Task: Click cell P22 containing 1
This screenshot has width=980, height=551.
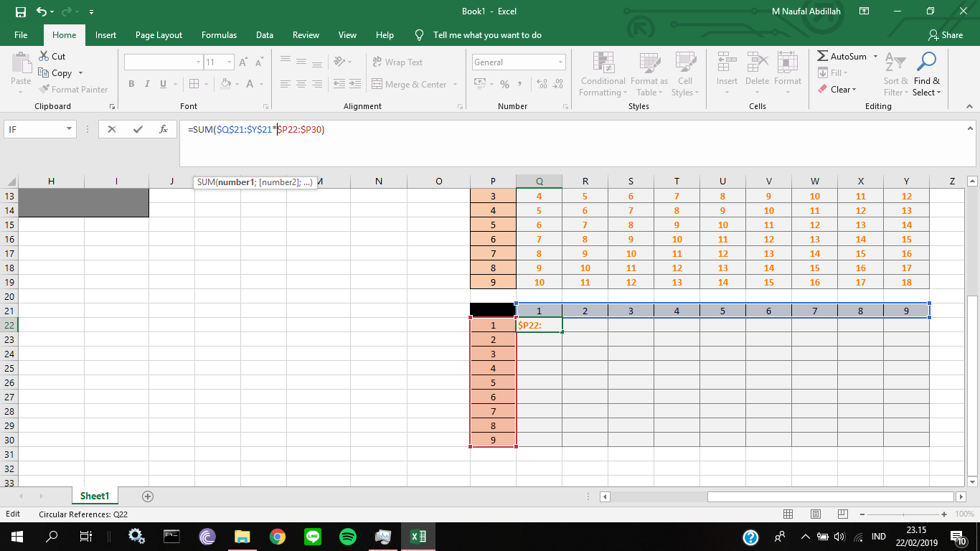Action: pyautogui.click(x=493, y=325)
